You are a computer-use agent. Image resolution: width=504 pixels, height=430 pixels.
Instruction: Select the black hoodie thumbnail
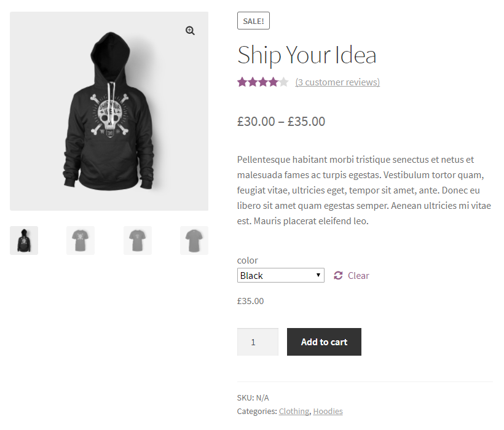pyautogui.click(x=24, y=240)
